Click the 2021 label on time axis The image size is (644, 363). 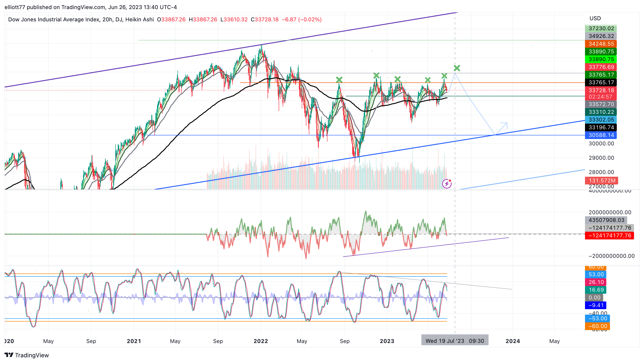coord(134,341)
